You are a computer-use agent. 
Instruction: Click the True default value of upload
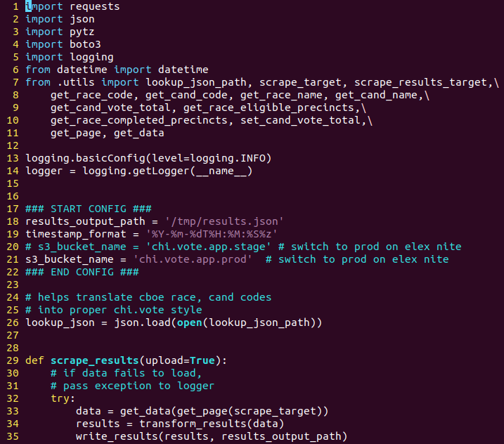click(x=202, y=361)
